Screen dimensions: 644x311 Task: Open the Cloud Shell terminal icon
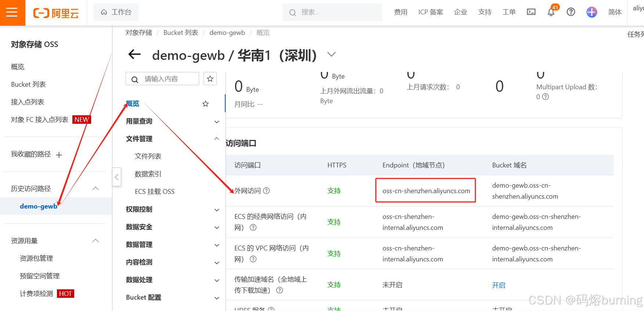(x=531, y=12)
